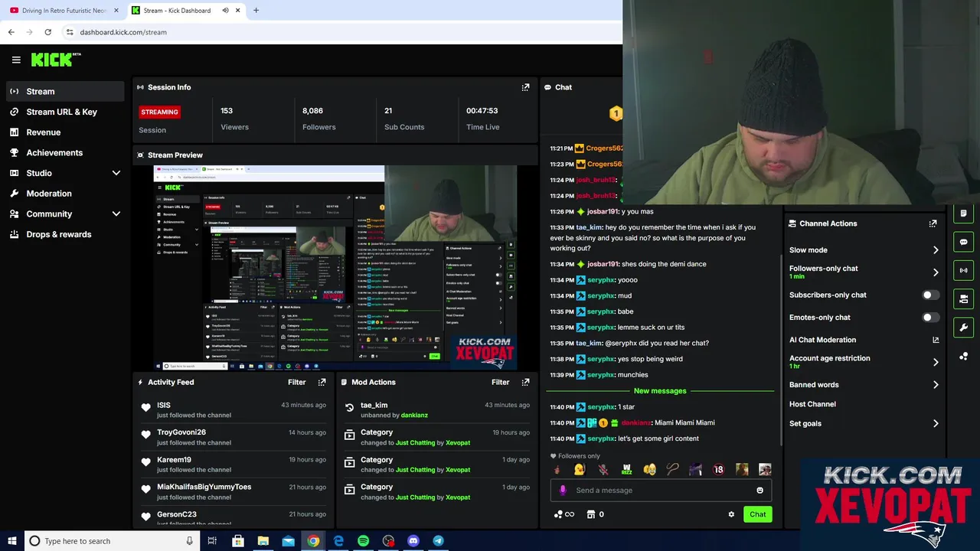Open chat settings gear icon

click(x=731, y=514)
